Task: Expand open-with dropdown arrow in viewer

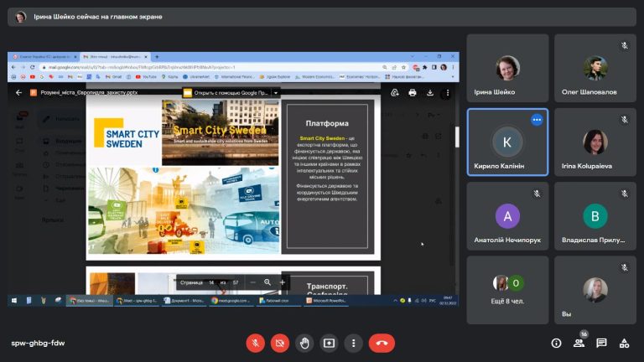Action: point(276,93)
